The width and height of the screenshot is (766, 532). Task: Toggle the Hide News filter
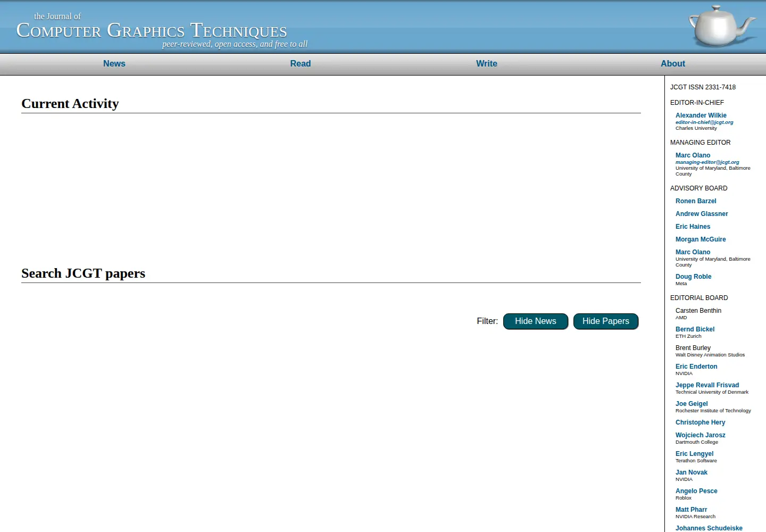536,321
